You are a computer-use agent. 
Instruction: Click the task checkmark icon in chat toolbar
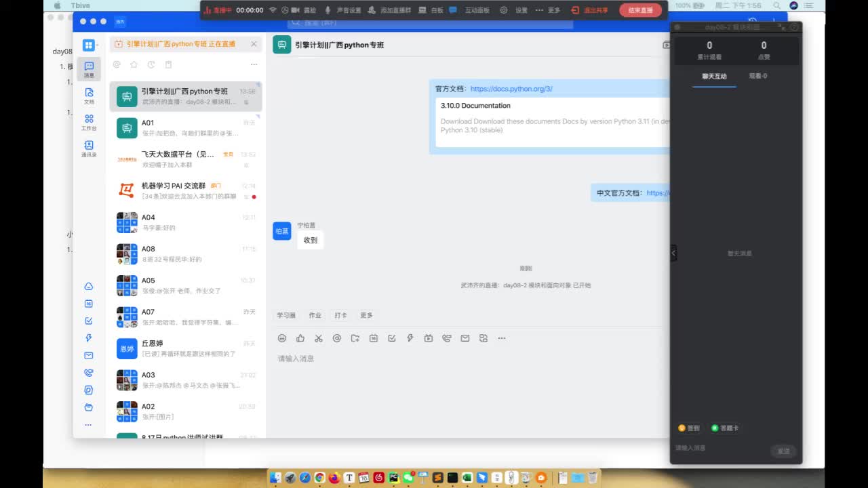392,338
